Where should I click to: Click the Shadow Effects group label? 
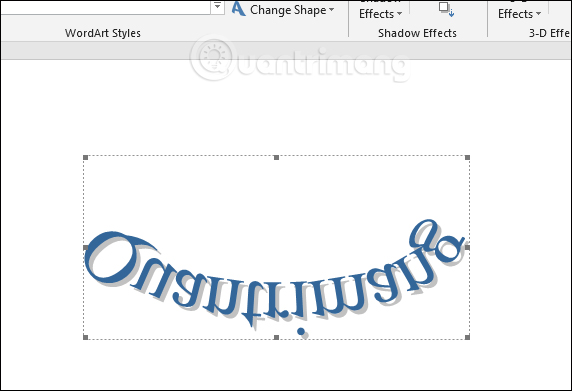417,33
